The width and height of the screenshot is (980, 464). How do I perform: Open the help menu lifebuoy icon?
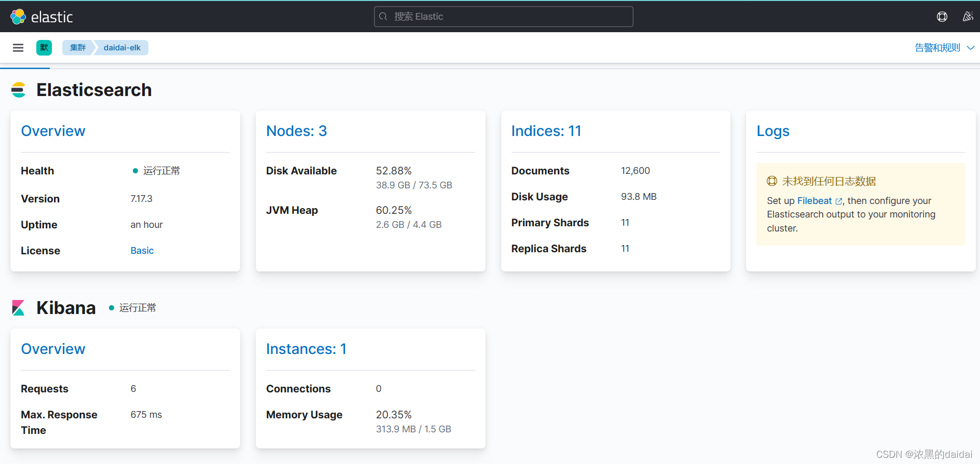tap(942, 17)
